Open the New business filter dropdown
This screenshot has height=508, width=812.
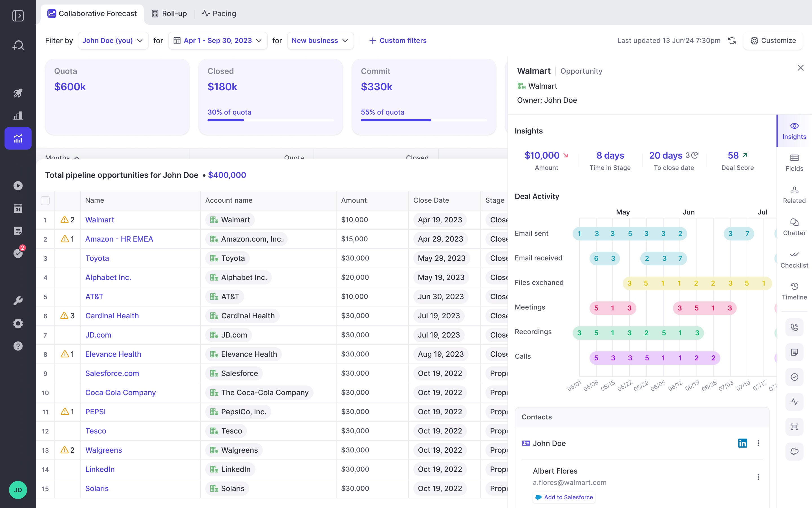click(321, 41)
